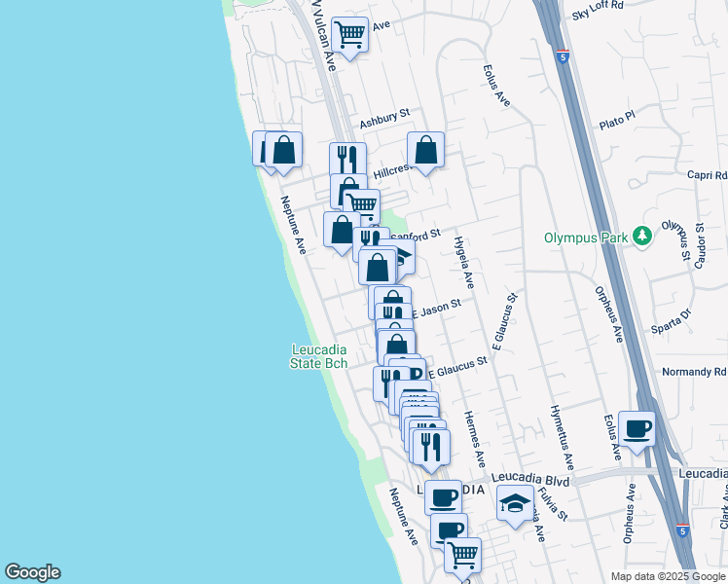This screenshot has width=728, height=584.
Task: Click the Capri Rd label
Action: 707,175
